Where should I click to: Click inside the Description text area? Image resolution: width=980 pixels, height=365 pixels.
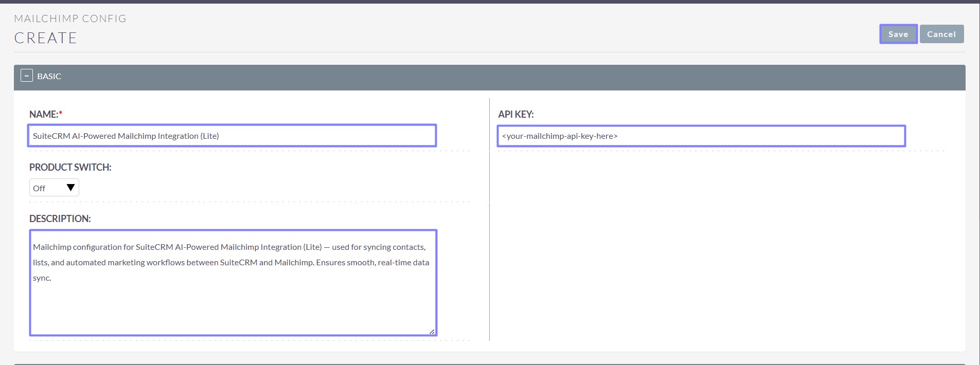(x=233, y=303)
